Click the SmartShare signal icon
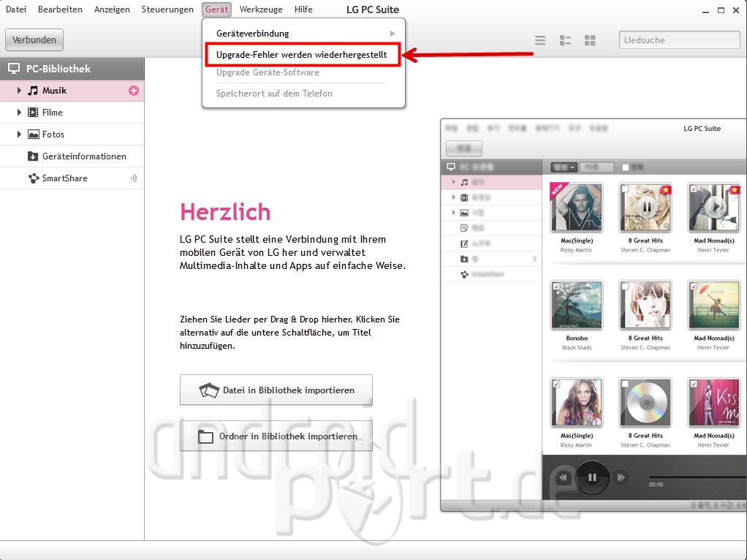This screenshot has width=747, height=560. click(x=134, y=178)
